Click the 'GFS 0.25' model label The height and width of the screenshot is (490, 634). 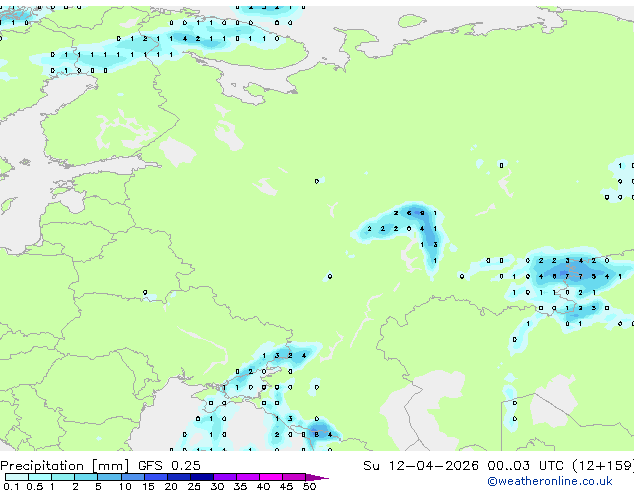click(169, 466)
